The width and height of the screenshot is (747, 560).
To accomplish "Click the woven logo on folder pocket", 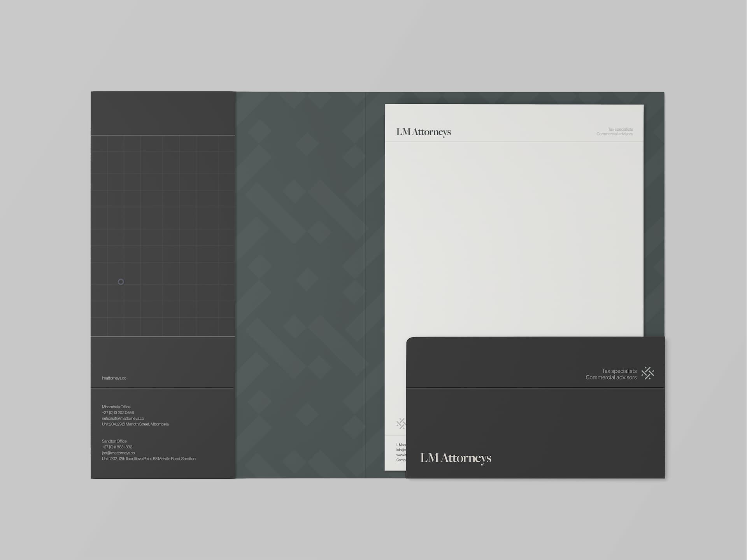I will (647, 373).
